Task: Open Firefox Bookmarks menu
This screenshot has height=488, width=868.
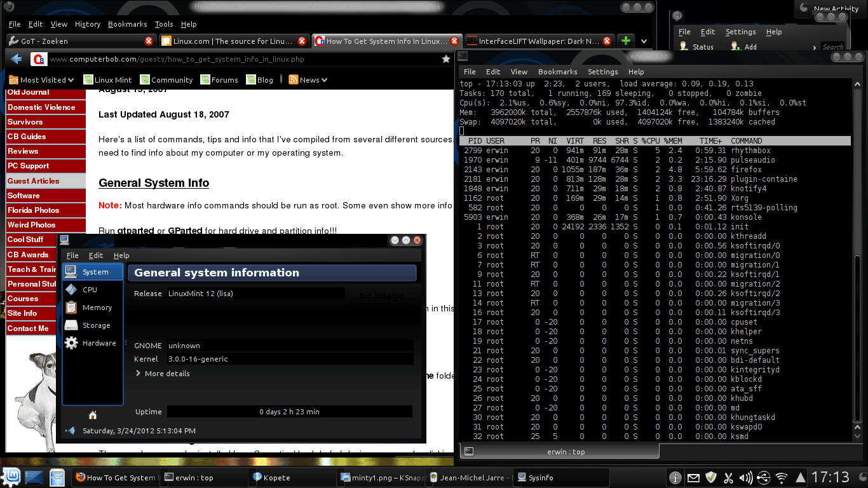Action: click(x=127, y=24)
